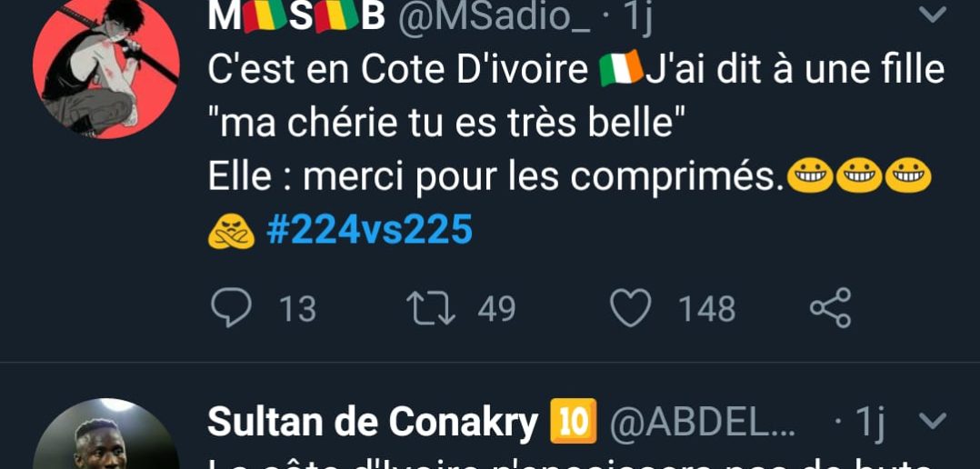Screen dimensions: 980x469
Task: Expand MSadio_ tweet options chevron
Action: [x=933, y=15]
